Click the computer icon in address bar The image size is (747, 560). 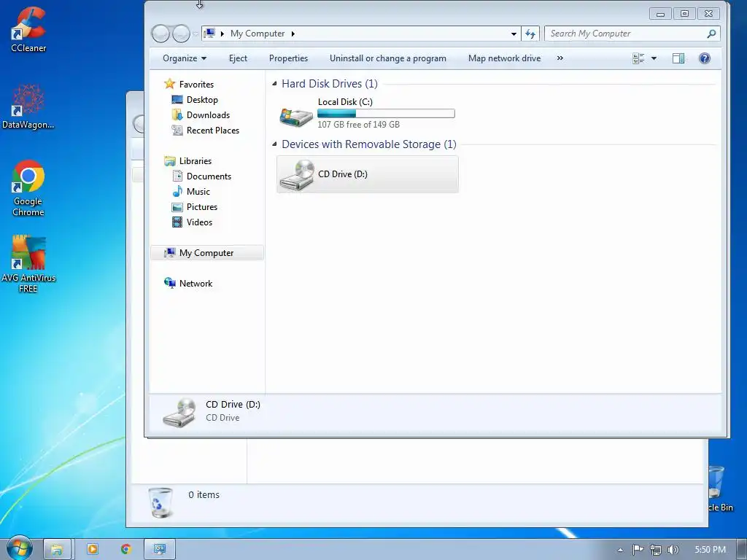(209, 34)
